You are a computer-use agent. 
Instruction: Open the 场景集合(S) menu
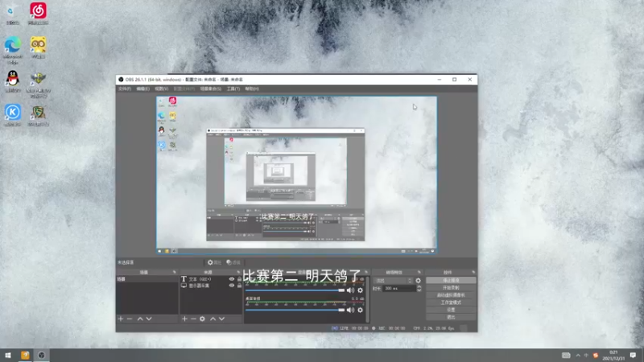point(210,88)
